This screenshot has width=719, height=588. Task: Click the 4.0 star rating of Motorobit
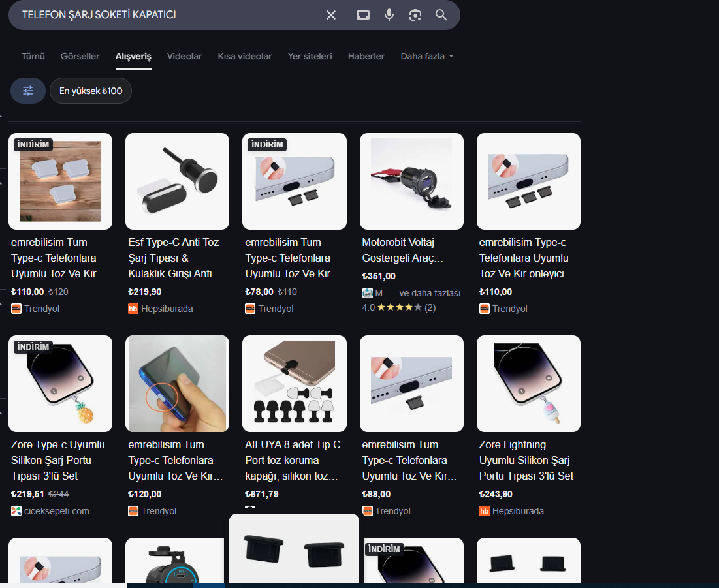point(398,307)
